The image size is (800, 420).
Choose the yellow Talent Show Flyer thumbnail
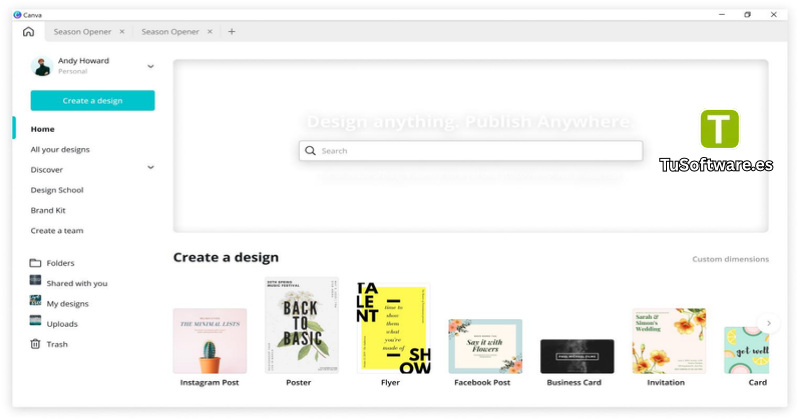tap(393, 328)
